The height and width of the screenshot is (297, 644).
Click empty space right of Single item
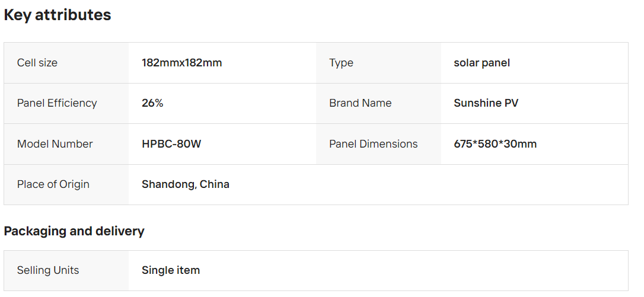coord(415,270)
